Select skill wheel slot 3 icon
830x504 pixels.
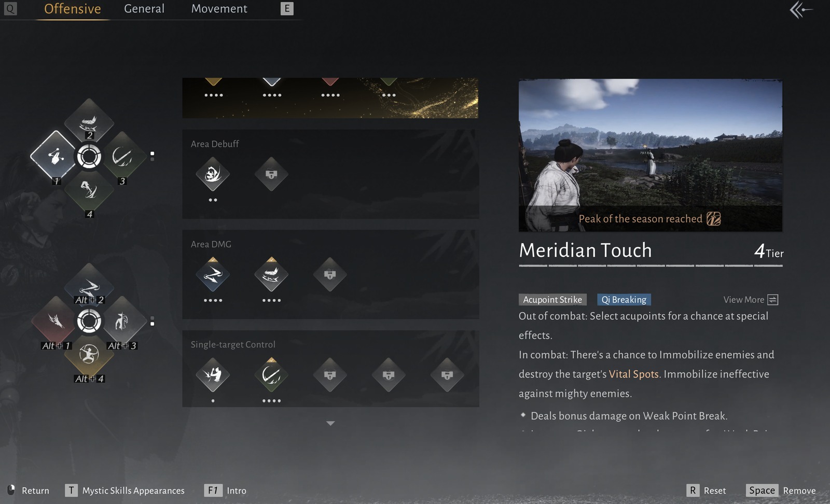122,156
